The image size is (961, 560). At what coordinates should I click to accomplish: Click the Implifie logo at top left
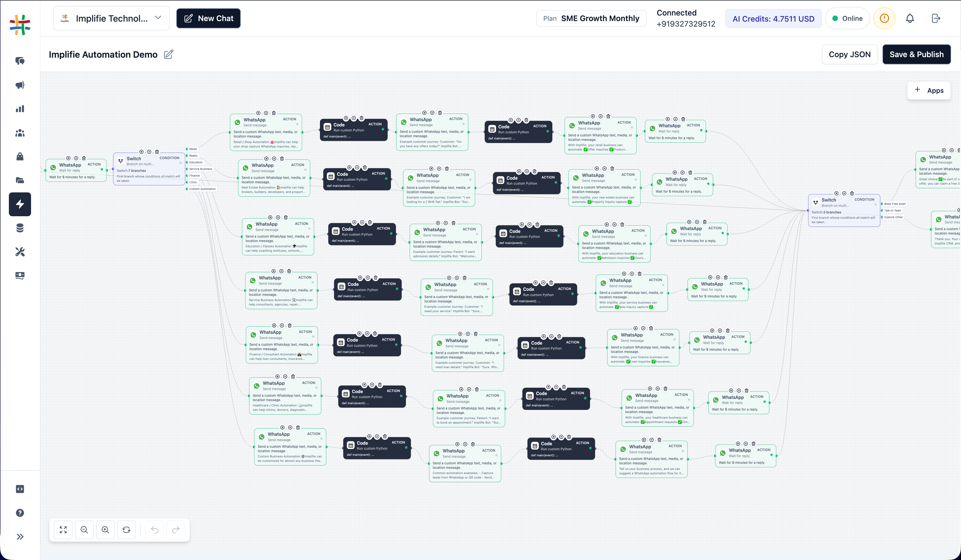click(20, 25)
